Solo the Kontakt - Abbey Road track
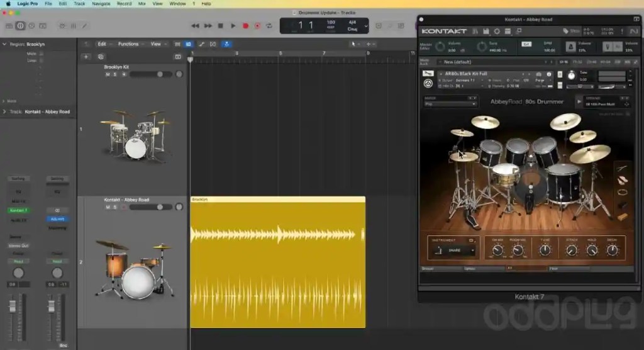644x350 pixels. pos(115,207)
